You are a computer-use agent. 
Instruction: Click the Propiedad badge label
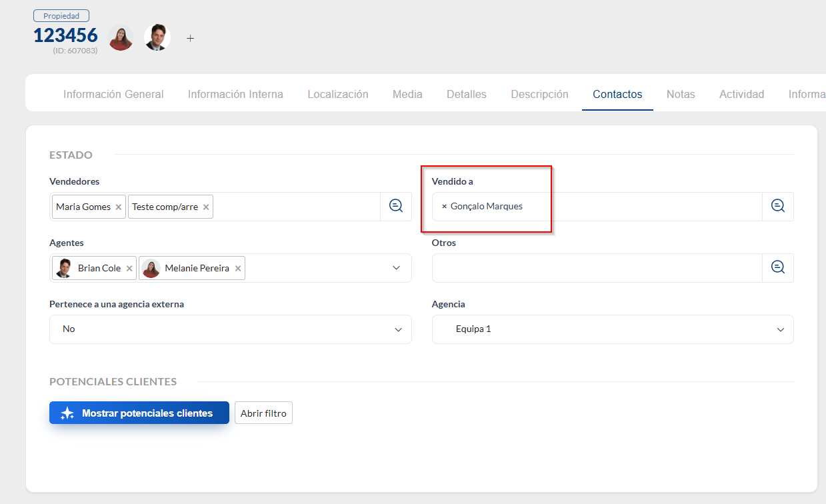point(61,16)
